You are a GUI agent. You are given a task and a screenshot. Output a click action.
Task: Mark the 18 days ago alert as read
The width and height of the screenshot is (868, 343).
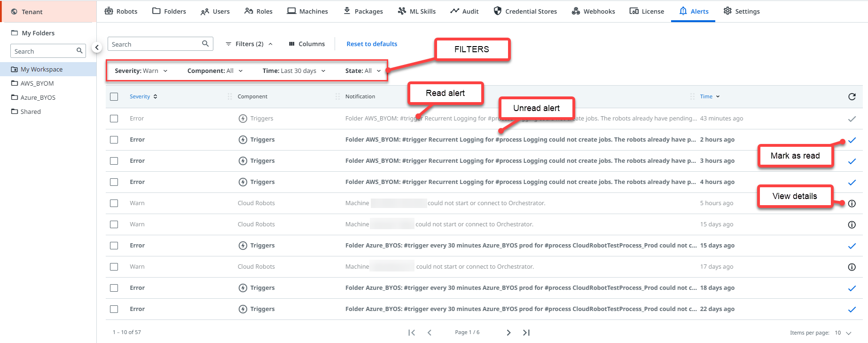point(852,288)
